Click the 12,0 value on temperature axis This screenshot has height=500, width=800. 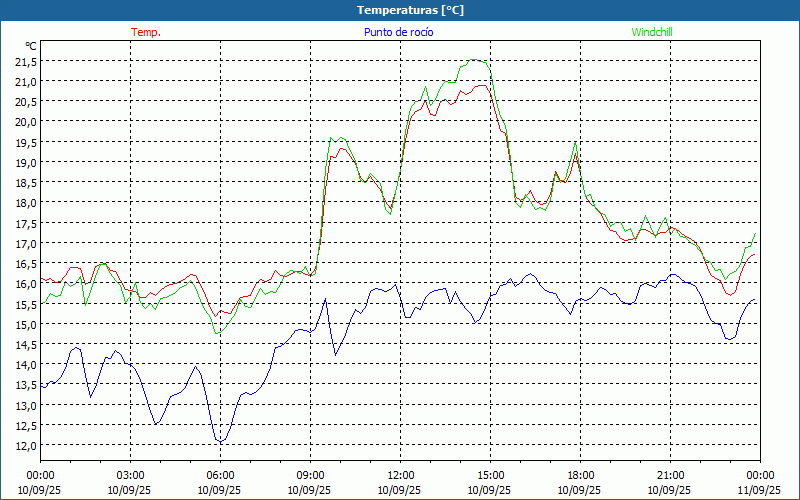pyautogui.click(x=25, y=445)
